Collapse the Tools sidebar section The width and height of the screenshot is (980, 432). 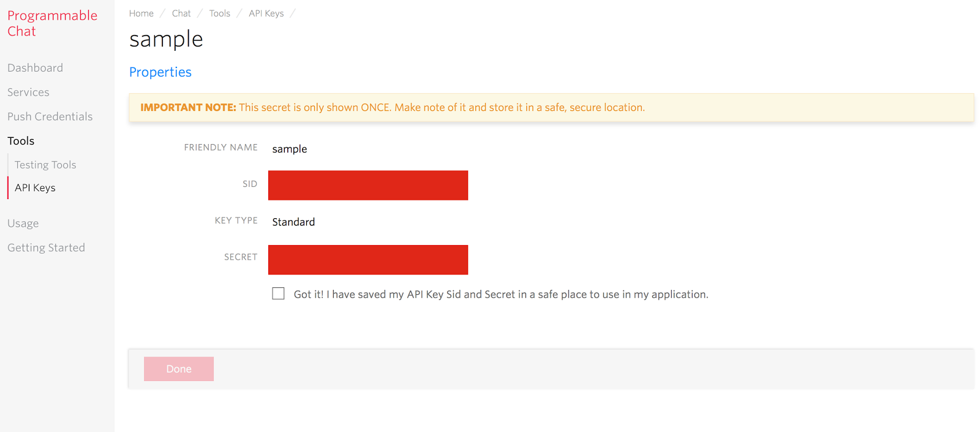click(x=21, y=141)
